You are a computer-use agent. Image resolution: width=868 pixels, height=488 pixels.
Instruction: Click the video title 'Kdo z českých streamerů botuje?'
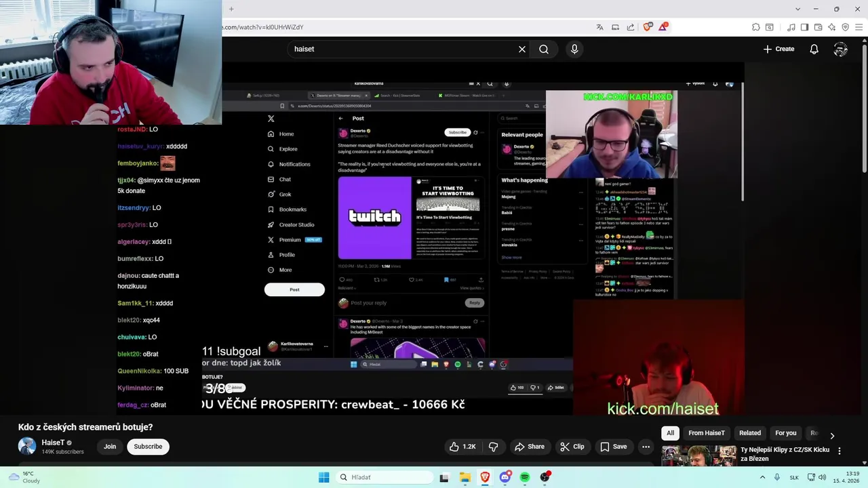pos(85,427)
